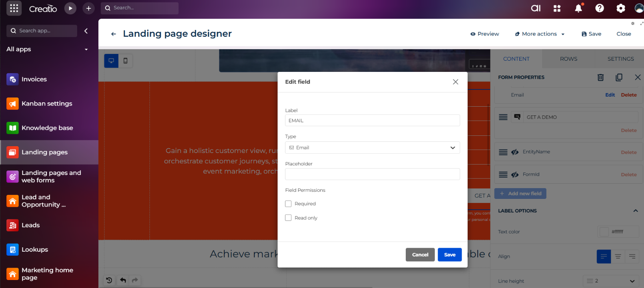Pick the Text color swatch
Viewport: 644px width, 288px height.
[x=604, y=232]
